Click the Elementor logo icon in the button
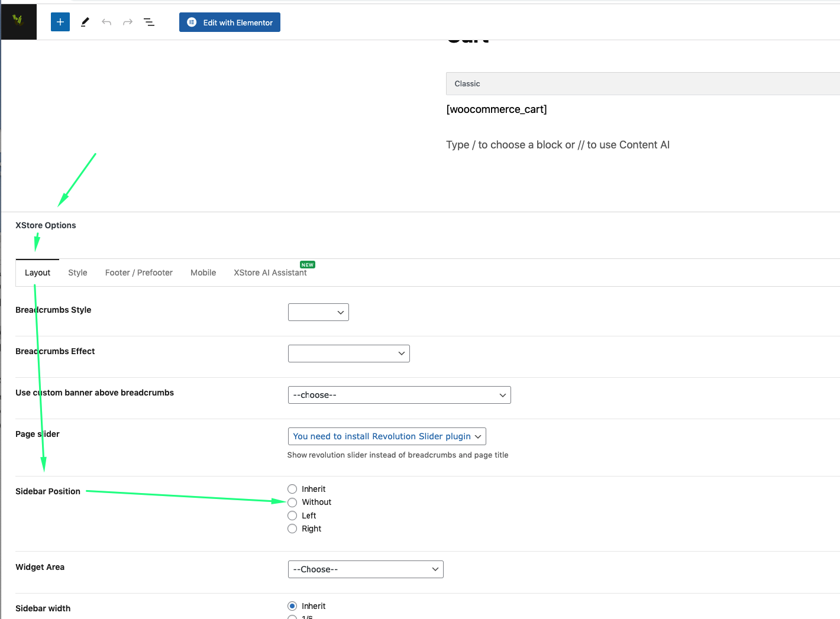This screenshot has width=840, height=619. pos(192,22)
